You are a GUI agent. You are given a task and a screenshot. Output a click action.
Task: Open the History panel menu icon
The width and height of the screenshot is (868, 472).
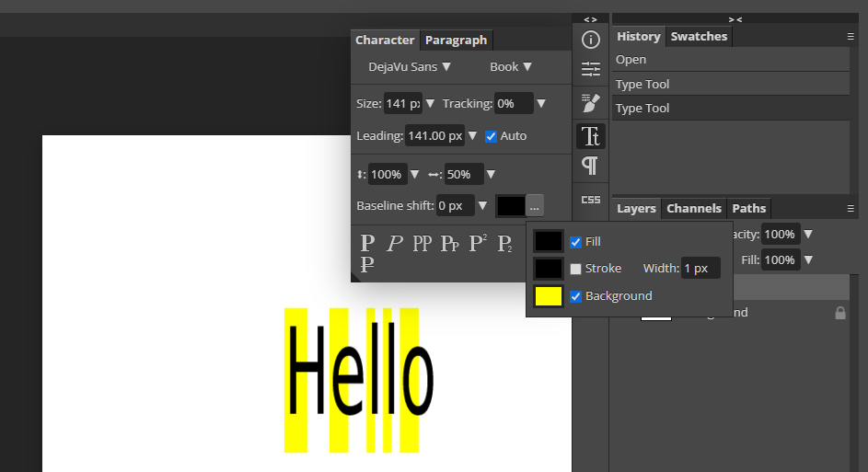click(x=851, y=37)
